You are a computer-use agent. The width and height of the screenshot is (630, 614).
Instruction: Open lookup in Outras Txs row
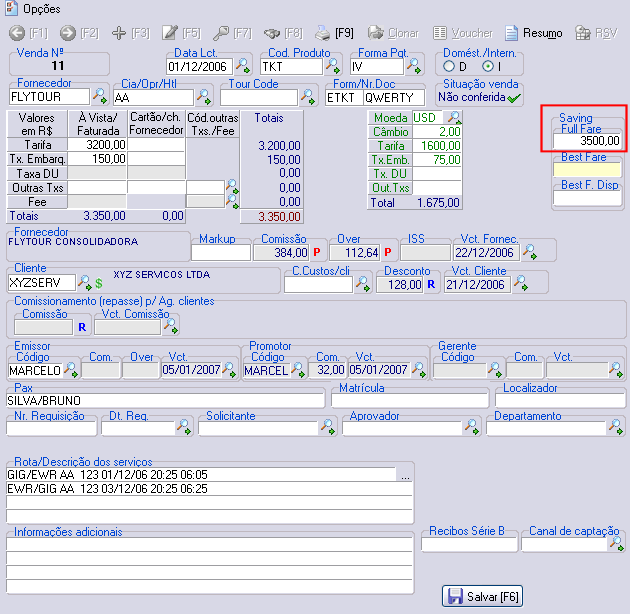[232, 187]
